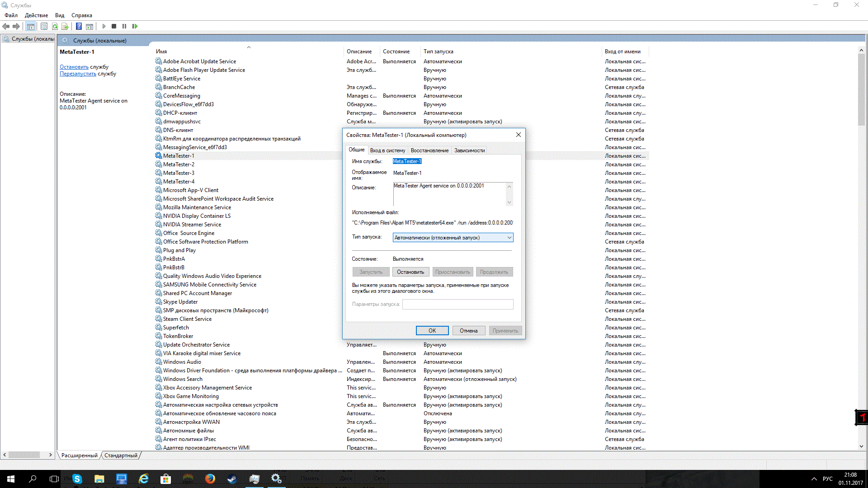
Task: Click down arrow of description box scrollbar
Action: tap(509, 202)
